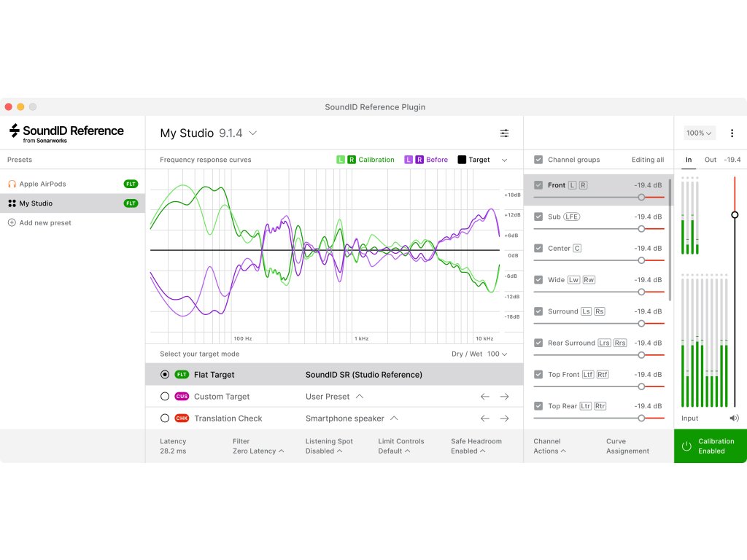This screenshot has width=747, height=560.
Task: Uncheck the Channel groups checkbox
Action: 538,160
